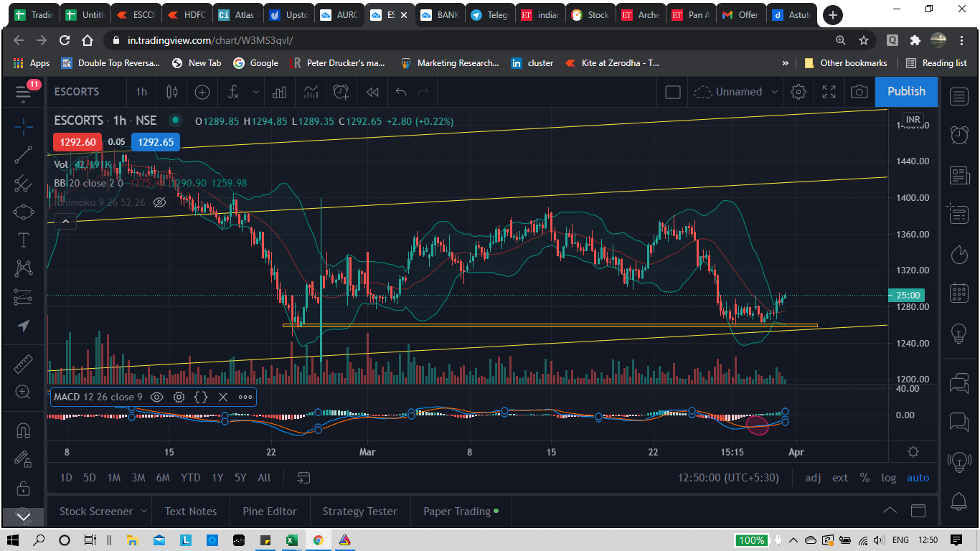Start bar replay mode
This screenshot has width=980, height=551.
click(x=372, y=92)
